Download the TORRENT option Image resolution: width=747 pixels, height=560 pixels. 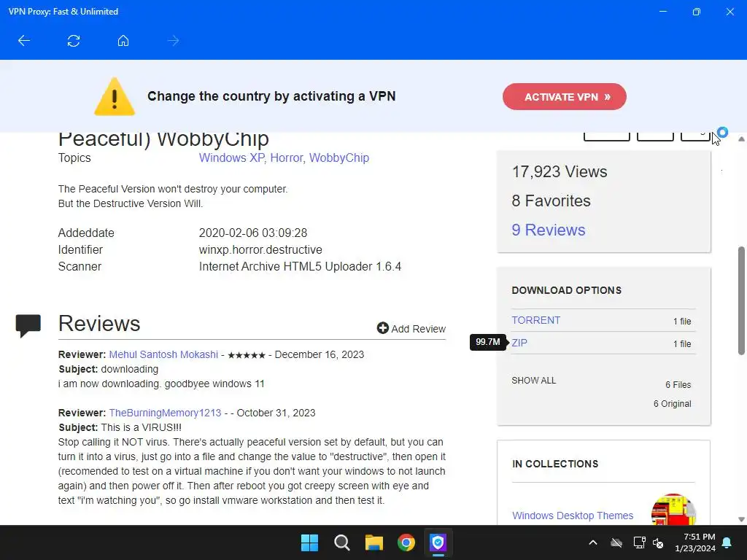tap(536, 320)
